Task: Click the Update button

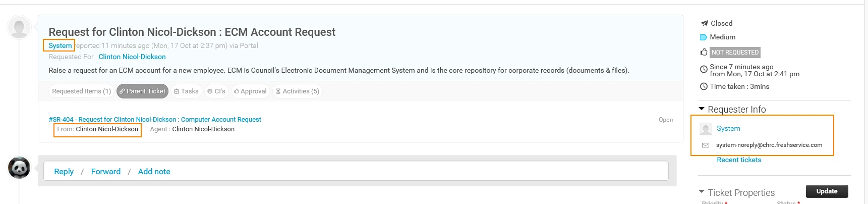Action: pyautogui.click(x=827, y=191)
